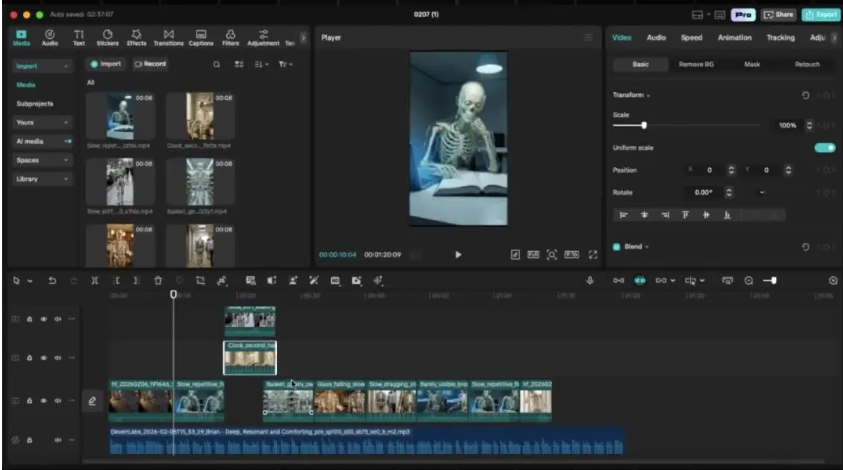The height and width of the screenshot is (470, 843).
Task: Toggle the Uniform scale switch
Action: tap(824, 148)
